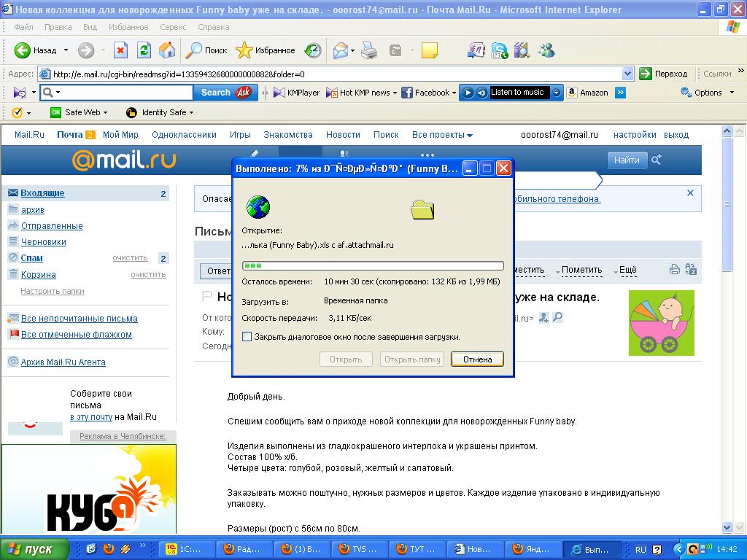This screenshot has width=747, height=560.
Task: Open the Safe Web dropdown
Action: tap(79, 112)
